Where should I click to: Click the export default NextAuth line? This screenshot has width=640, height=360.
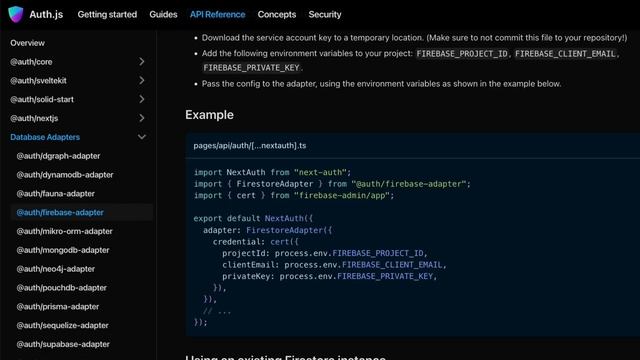click(253, 218)
